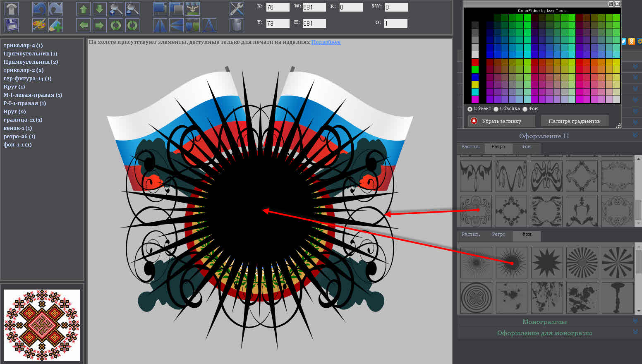Screen dimensions: 642x364
Task: Select layer Прямоугольник (2)
Action: point(31,62)
